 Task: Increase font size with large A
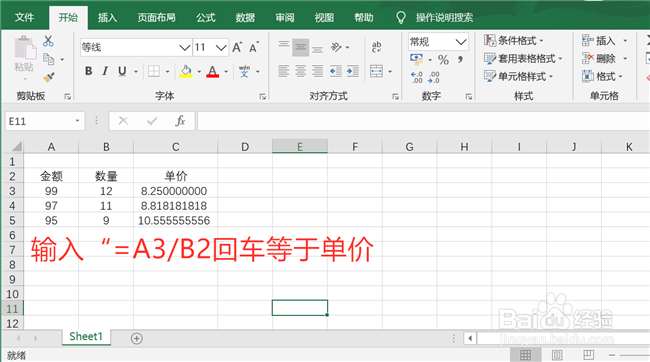[237, 47]
